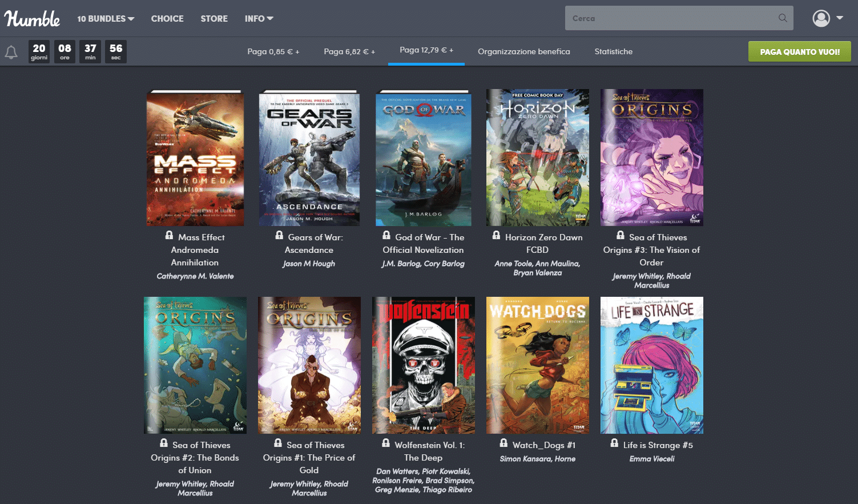Click title 'Life is Strange #5'
Viewport: 858px width, 504px height.
pos(658,445)
